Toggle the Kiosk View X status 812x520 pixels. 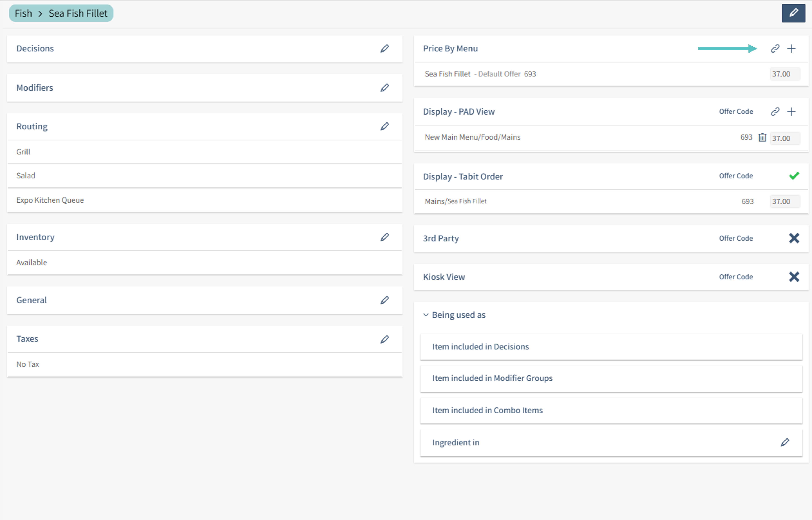[794, 277]
